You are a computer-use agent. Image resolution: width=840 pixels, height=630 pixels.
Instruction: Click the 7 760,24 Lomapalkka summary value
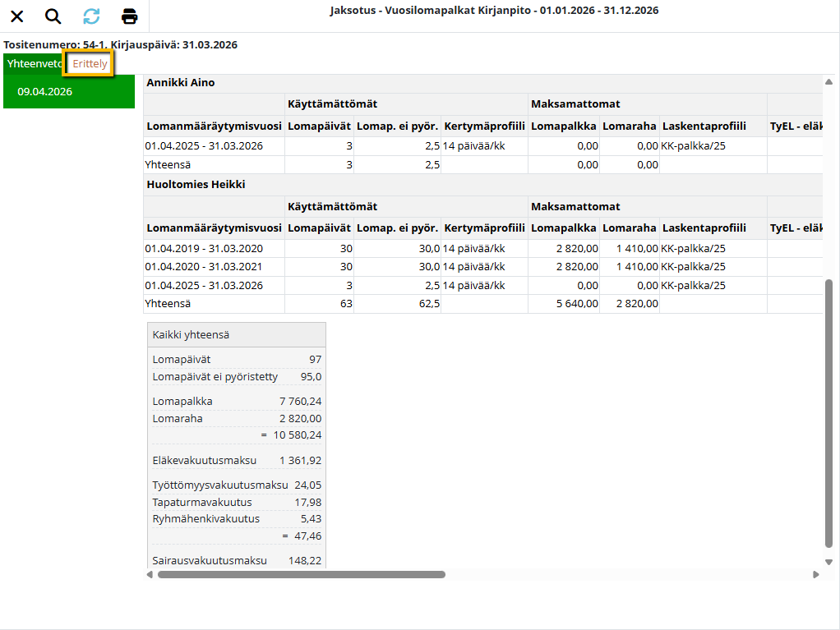tap(301, 401)
